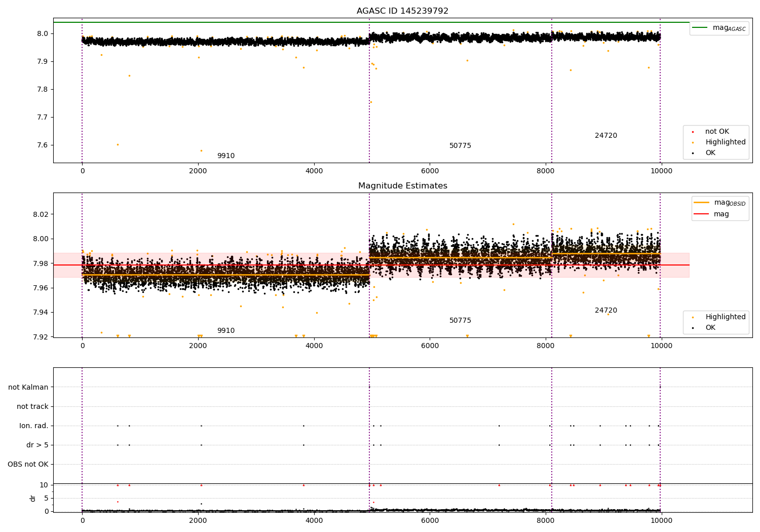Viewport: 760px width, 532px height.
Task: Click the 7.98 y-axis tick label
Action: [41, 263]
